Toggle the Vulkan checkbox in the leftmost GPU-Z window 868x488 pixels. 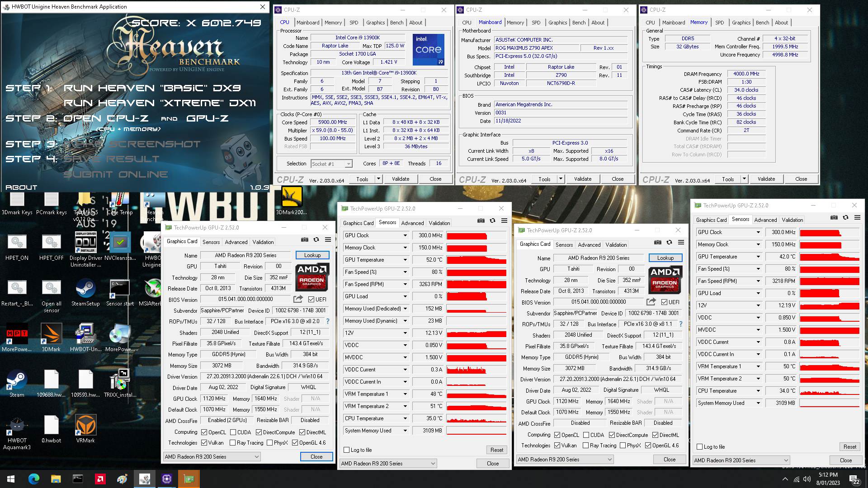(x=204, y=443)
